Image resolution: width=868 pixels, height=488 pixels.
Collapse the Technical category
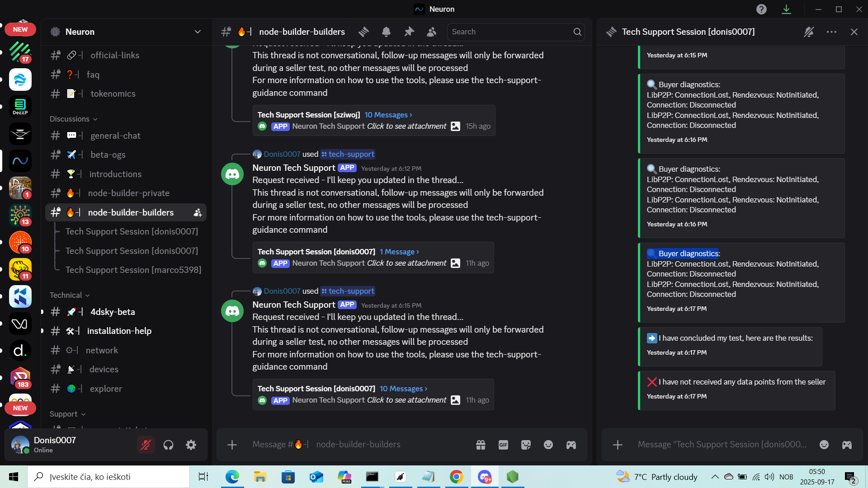[x=70, y=295]
